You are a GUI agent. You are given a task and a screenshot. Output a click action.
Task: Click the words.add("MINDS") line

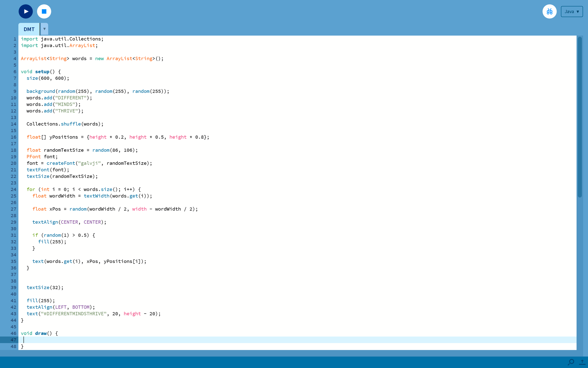click(54, 104)
